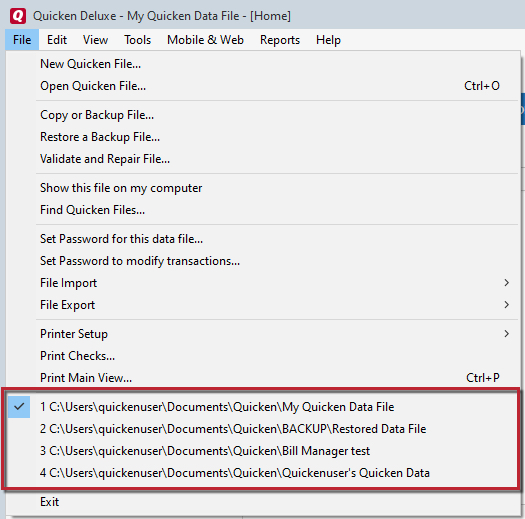Expand the File Import submenu arrow
The width and height of the screenshot is (525, 519).
click(506, 283)
